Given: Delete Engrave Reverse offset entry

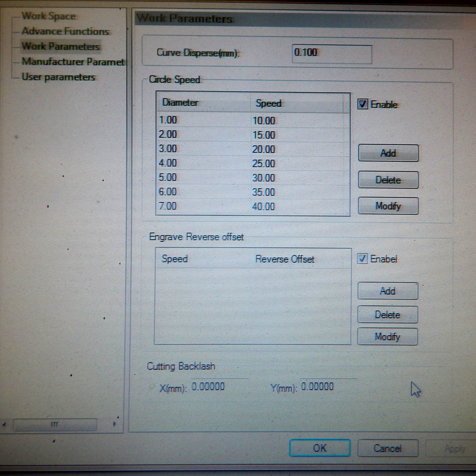Looking at the screenshot, I should [x=387, y=315].
